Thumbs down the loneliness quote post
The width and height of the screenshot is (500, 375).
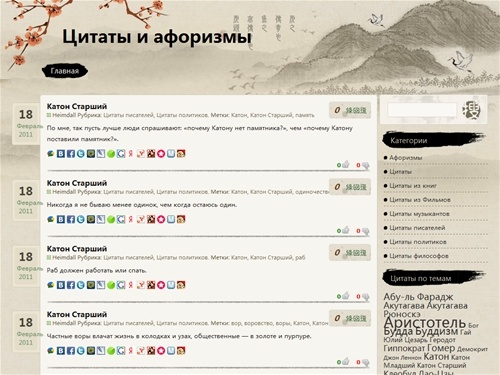tap(366, 231)
